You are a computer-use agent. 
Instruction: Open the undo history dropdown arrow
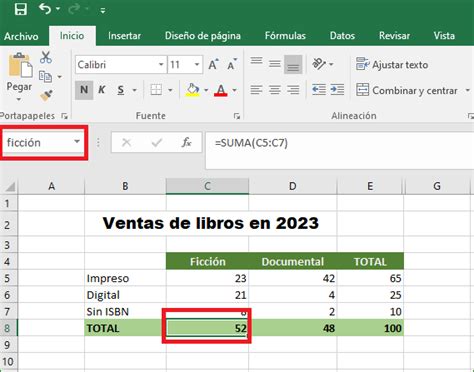58,9
